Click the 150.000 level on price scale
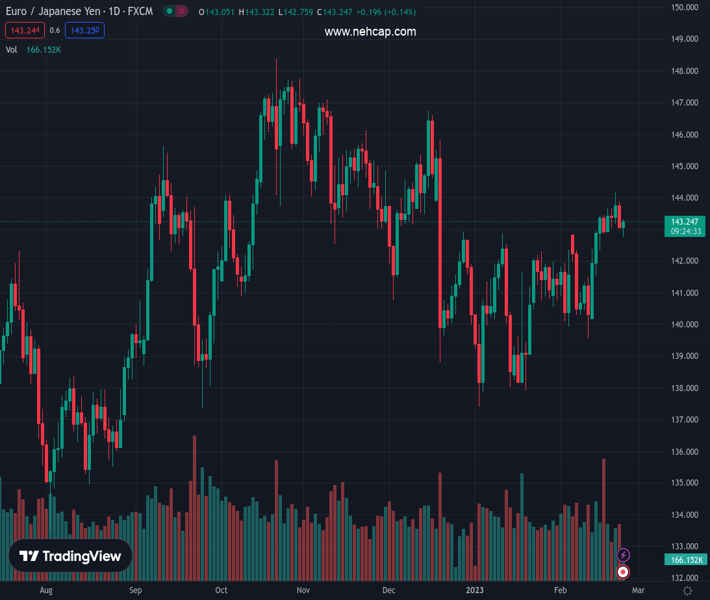The width and height of the screenshot is (710, 600). [684, 8]
